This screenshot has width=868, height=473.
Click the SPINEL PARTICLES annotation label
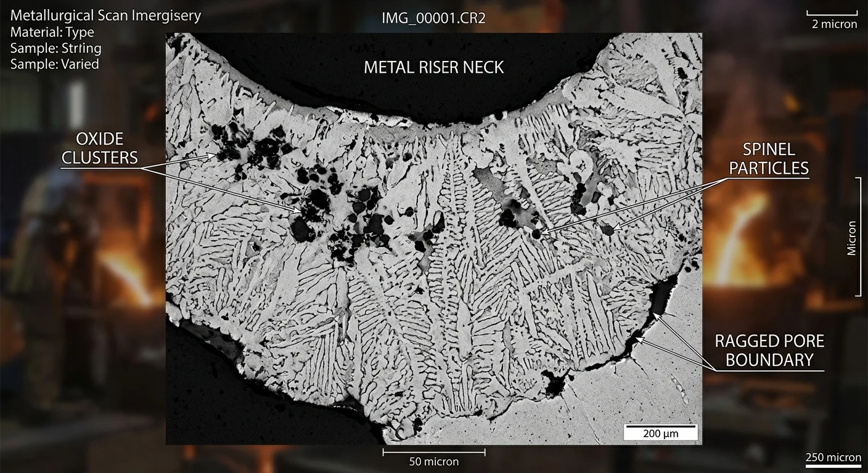point(768,158)
